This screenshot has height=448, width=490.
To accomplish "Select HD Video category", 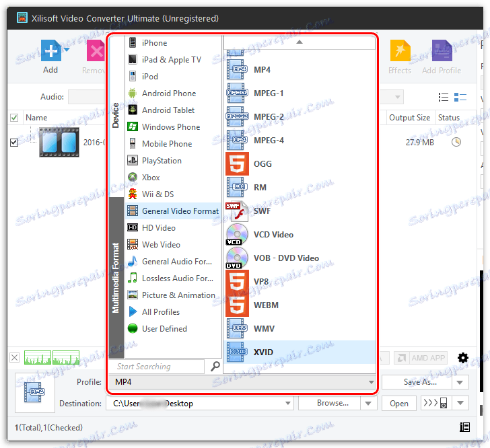I will coord(173,228).
